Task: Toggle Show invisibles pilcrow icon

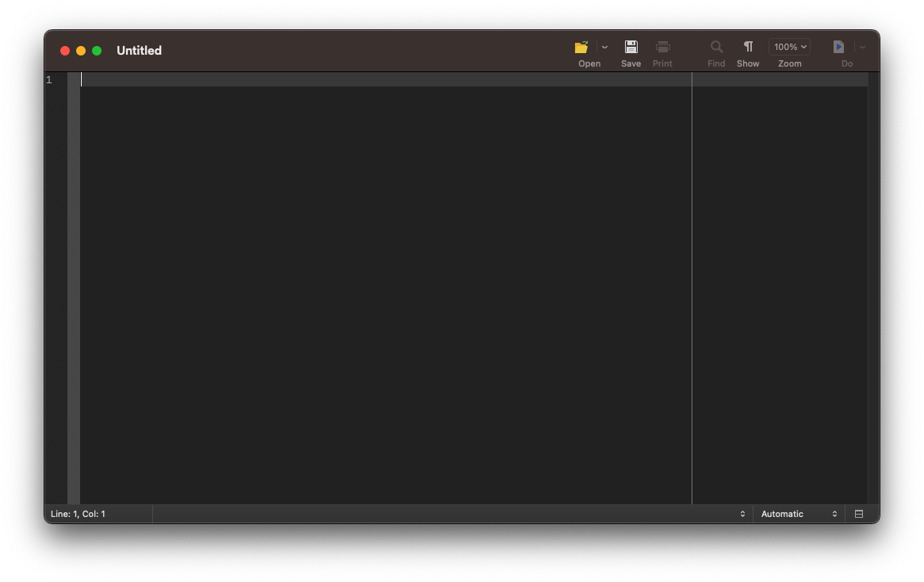Action: (x=748, y=47)
